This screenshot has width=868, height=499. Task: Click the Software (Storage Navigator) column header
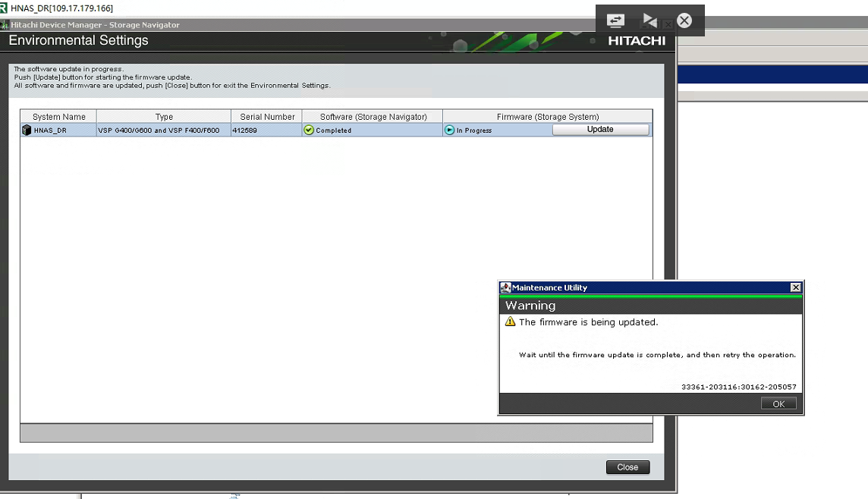373,117
